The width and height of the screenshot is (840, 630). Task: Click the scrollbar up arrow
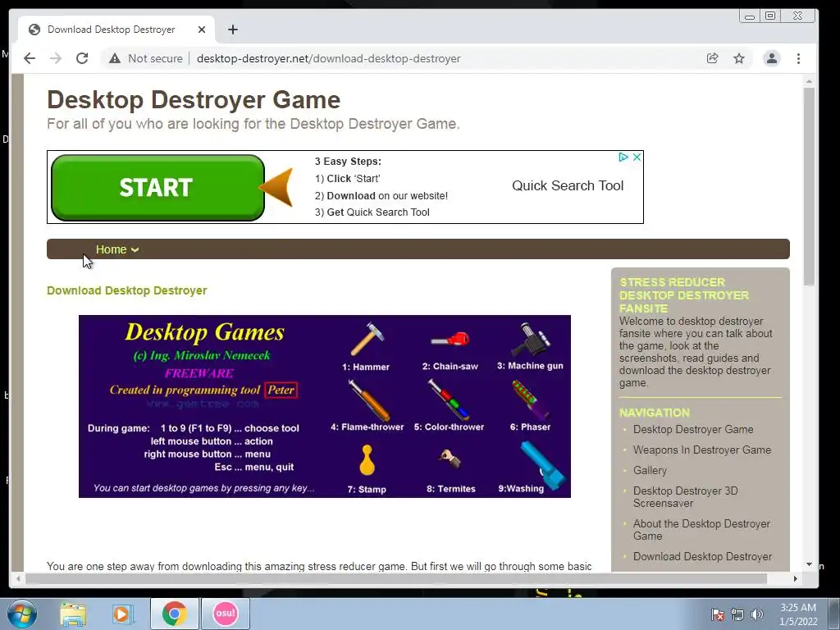809,81
